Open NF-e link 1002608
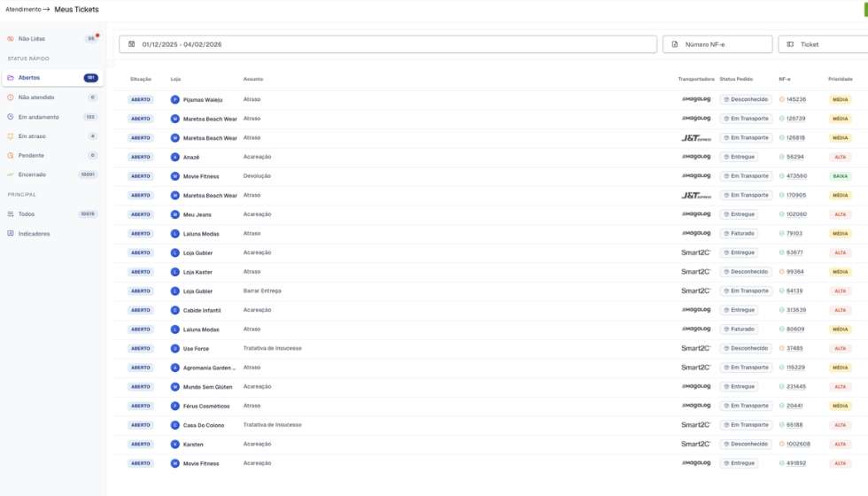This screenshot has height=496, width=868. (798, 444)
